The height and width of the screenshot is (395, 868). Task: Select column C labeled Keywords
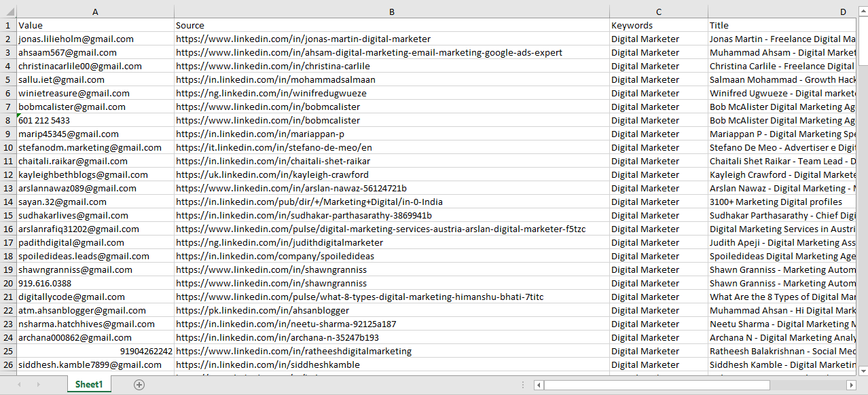click(x=658, y=12)
